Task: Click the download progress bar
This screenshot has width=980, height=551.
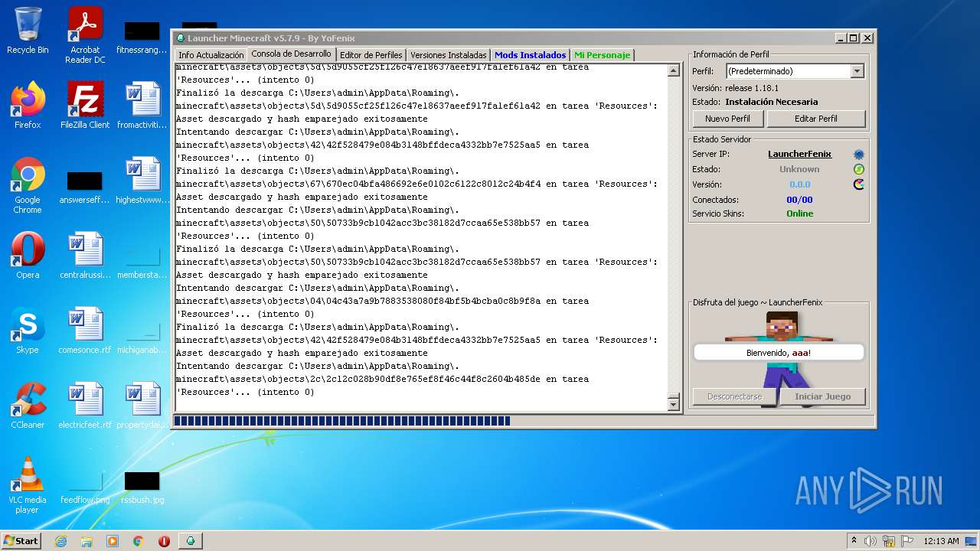Action: (522, 420)
